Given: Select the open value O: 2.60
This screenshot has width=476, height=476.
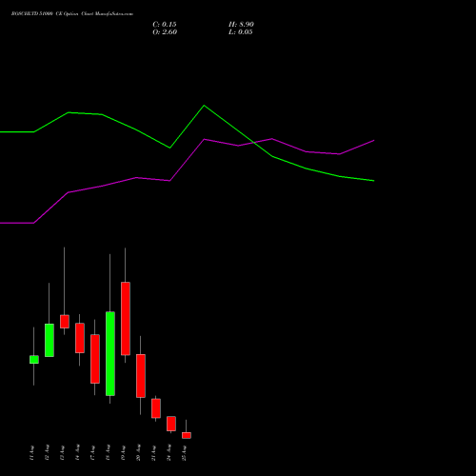Looking at the screenshot, I should pos(165,32).
